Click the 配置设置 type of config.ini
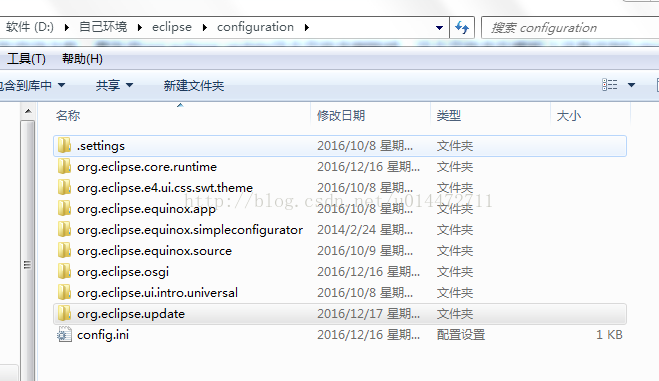The width and height of the screenshot is (659, 381). coord(461,335)
